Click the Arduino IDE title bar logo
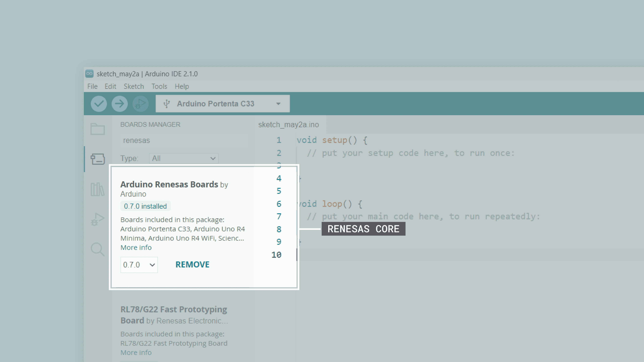Viewport: 644px width, 362px height. pyautogui.click(x=89, y=74)
